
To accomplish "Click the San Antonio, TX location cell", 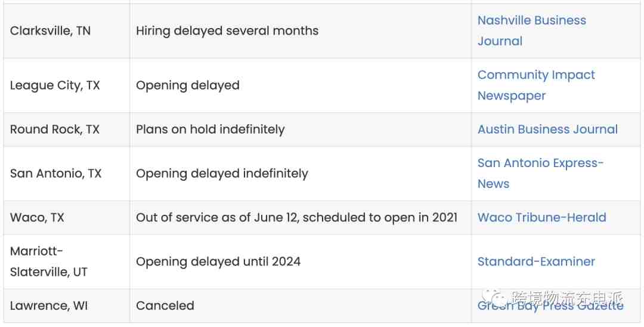I will tap(56, 174).
